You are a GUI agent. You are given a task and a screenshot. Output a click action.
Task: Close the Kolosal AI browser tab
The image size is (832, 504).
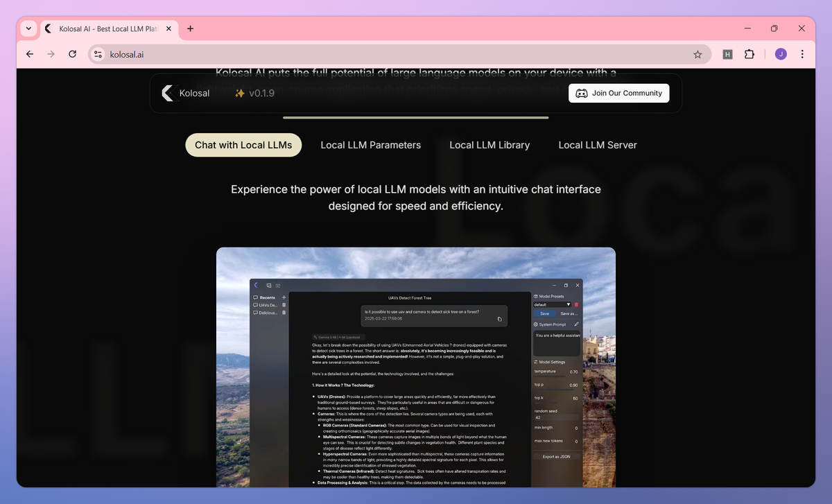point(169,29)
